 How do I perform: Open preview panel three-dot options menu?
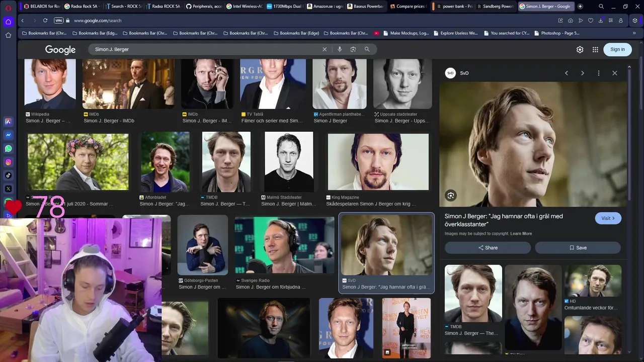(599, 73)
